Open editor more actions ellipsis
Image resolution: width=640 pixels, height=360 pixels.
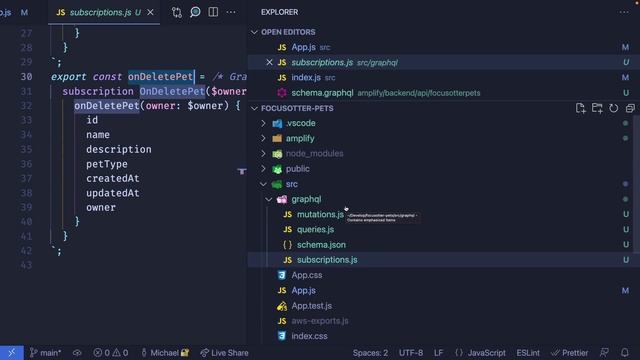pos(231,12)
